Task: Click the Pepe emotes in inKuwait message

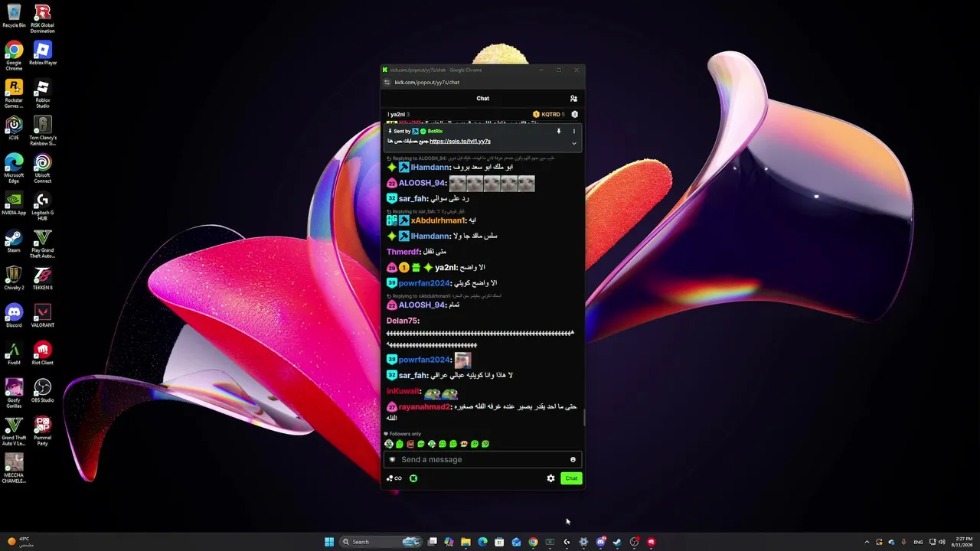Action: (x=441, y=393)
